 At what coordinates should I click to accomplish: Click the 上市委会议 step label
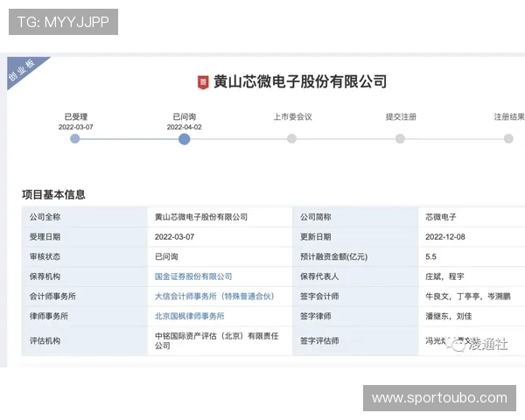(x=292, y=117)
